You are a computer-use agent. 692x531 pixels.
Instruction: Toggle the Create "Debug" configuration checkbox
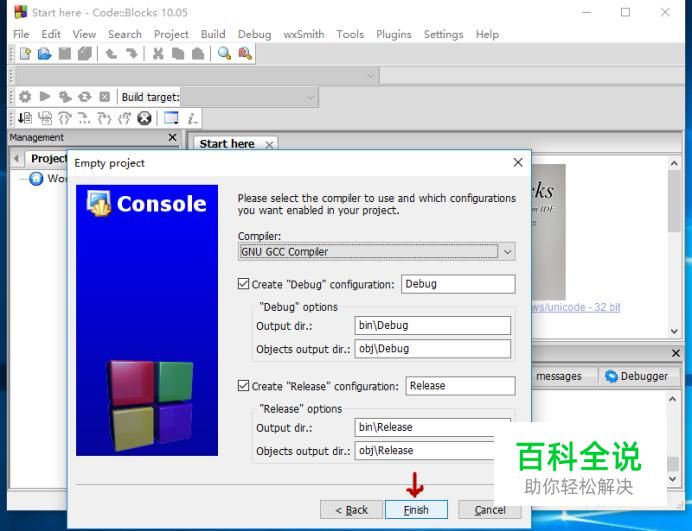[x=243, y=284]
